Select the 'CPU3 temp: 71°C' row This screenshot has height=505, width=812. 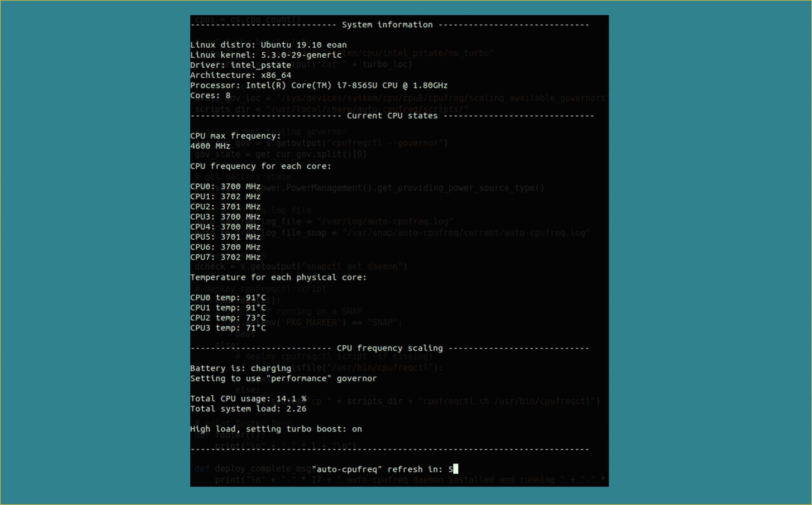[x=228, y=328]
